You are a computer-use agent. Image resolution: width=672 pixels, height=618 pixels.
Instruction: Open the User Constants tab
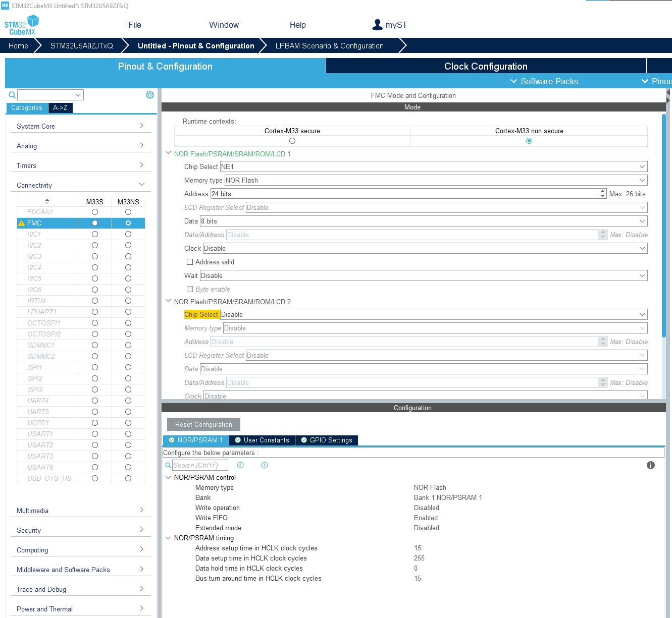tap(262, 440)
